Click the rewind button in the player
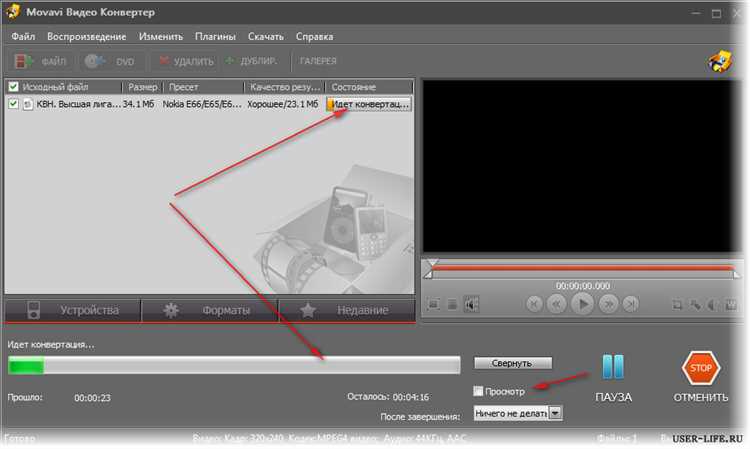 click(x=556, y=304)
